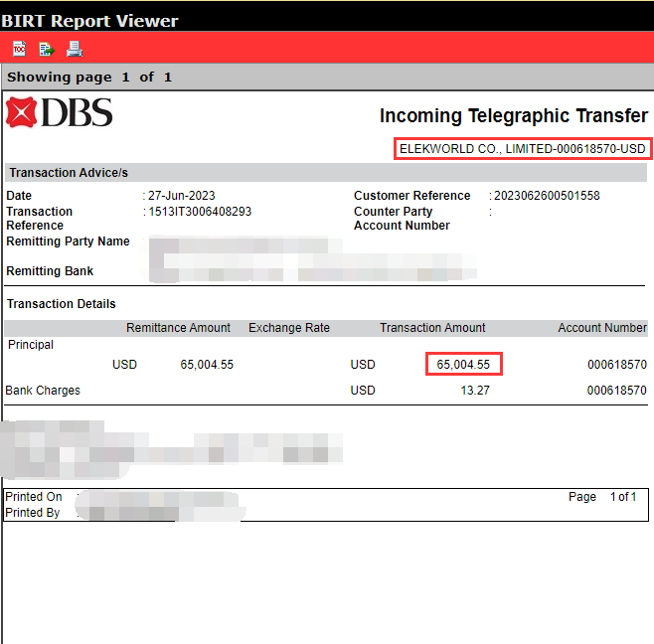The height and width of the screenshot is (644, 654).
Task: Click the Printed By label
Action: click(32, 513)
